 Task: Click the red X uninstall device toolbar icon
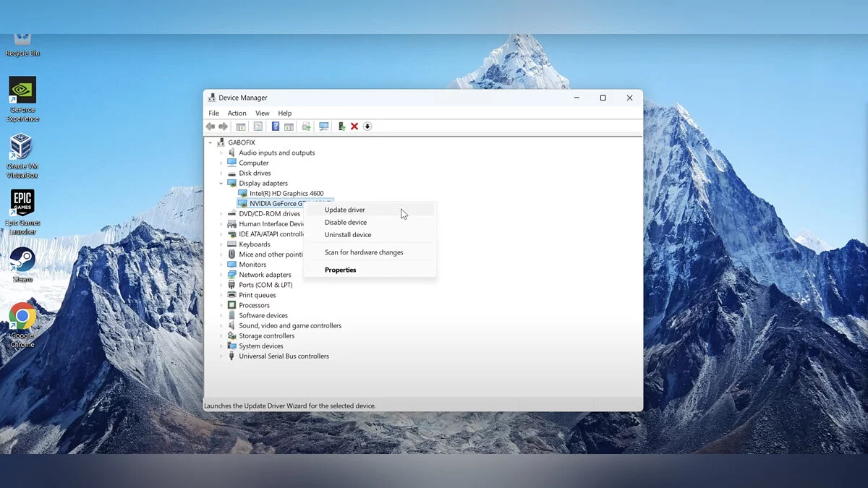tap(354, 127)
